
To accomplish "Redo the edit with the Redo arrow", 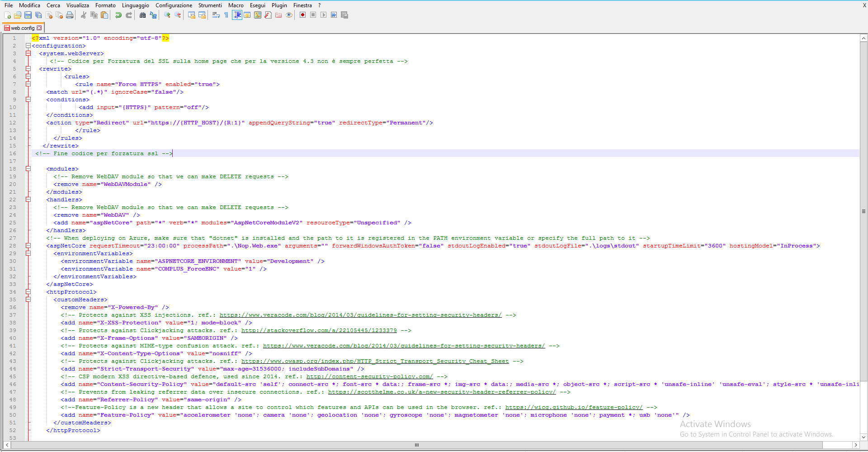I will [129, 15].
